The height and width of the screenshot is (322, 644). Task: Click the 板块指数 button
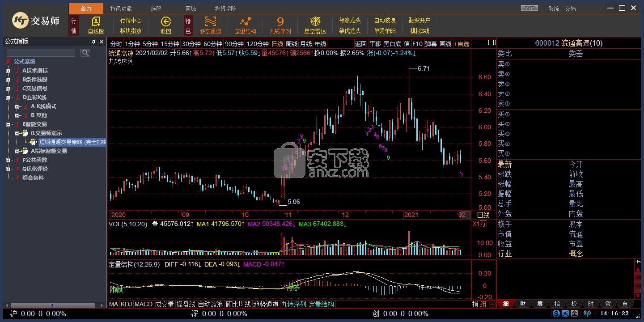pyautogui.click(x=131, y=31)
